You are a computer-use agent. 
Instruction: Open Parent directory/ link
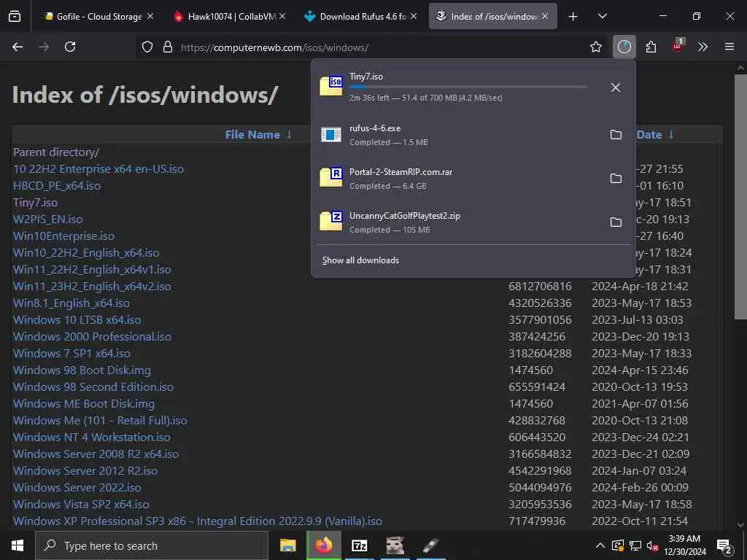(x=56, y=152)
